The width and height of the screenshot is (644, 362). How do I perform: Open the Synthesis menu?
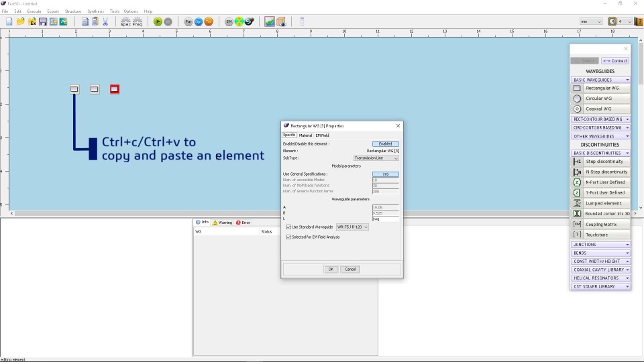click(x=95, y=11)
